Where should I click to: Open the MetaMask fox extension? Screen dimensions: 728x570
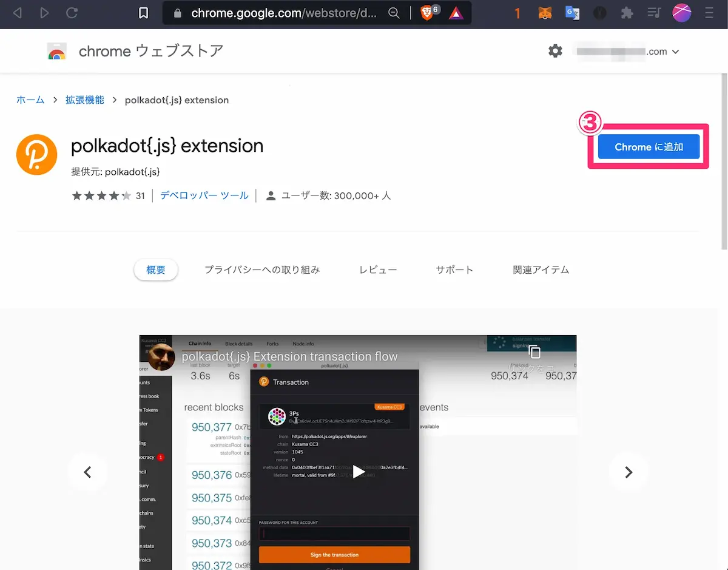(545, 13)
